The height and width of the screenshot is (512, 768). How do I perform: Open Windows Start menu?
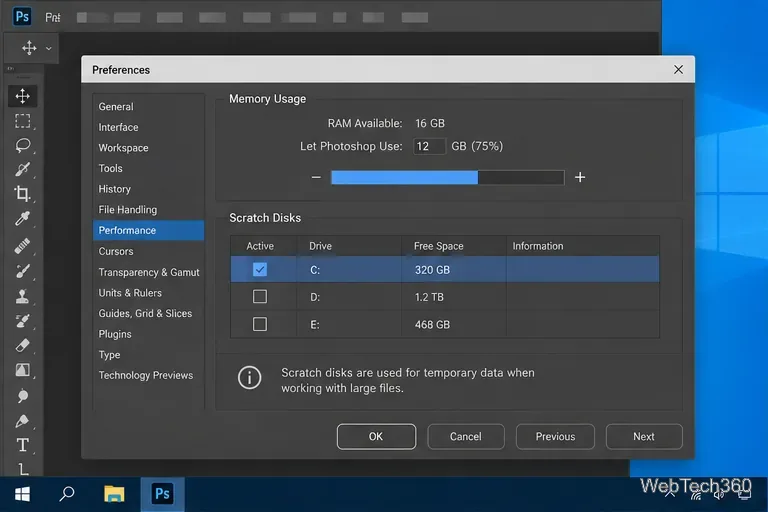[22, 494]
